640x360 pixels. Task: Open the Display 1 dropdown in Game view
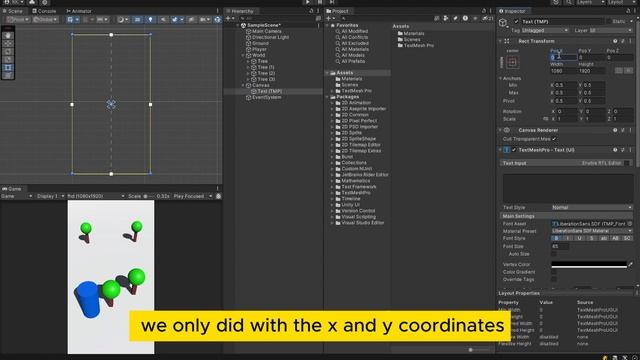pos(51,196)
